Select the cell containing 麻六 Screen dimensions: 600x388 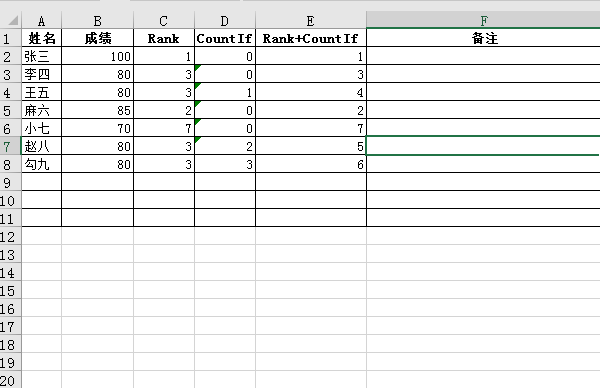[x=41, y=110]
